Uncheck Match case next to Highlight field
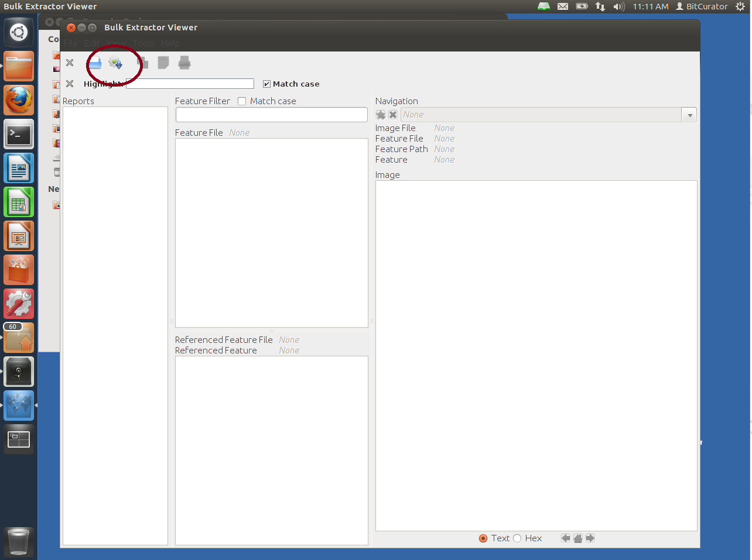The image size is (752, 560). (x=266, y=84)
